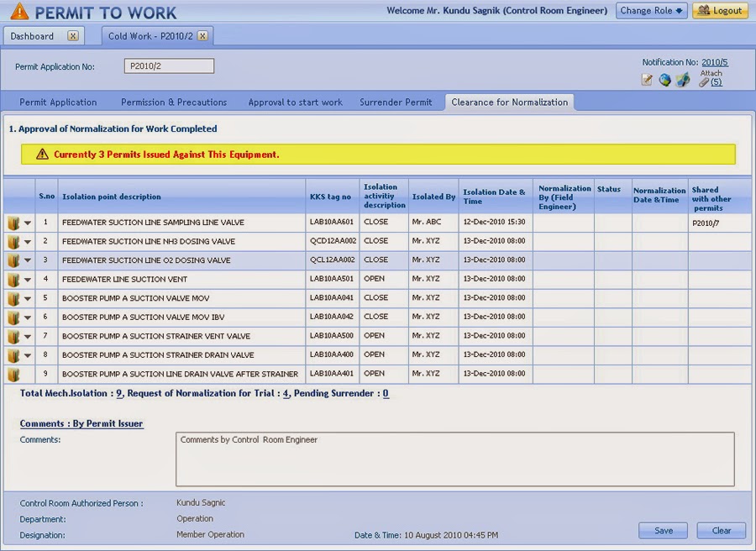Image resolution: width=756 pixels, height=551 pixels.
Task: Expand the dropdown arrow on the NH3 dosing valve row
Action: click(x=28, y=241)
